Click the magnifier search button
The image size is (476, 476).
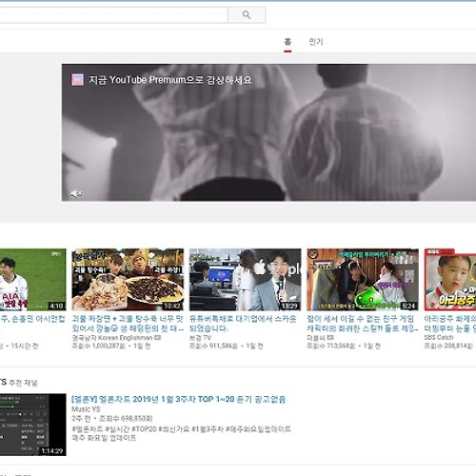click(247, 15)
